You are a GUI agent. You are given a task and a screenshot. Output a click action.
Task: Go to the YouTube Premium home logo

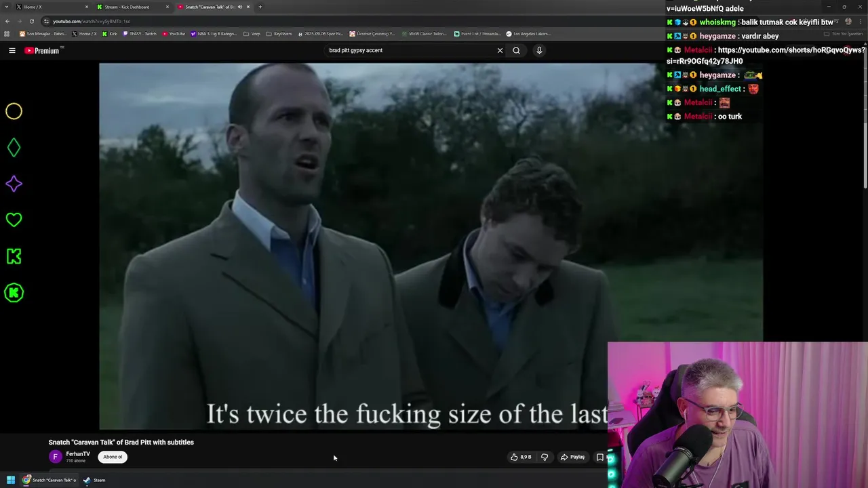pyautogui.click(x=43, y=50)
